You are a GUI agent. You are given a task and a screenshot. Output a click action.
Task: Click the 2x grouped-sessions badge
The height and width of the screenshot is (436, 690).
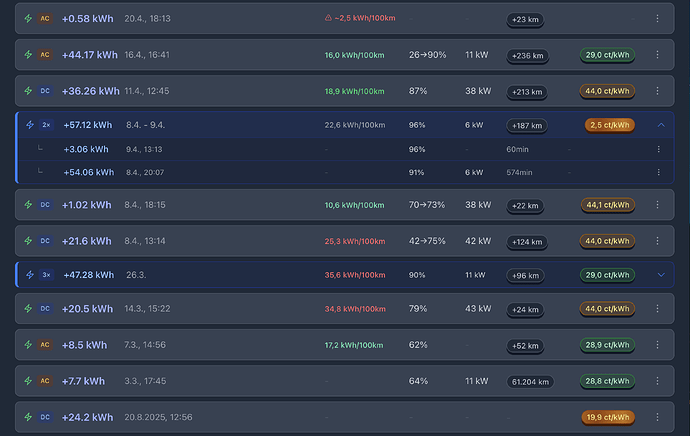click(46, 125)
